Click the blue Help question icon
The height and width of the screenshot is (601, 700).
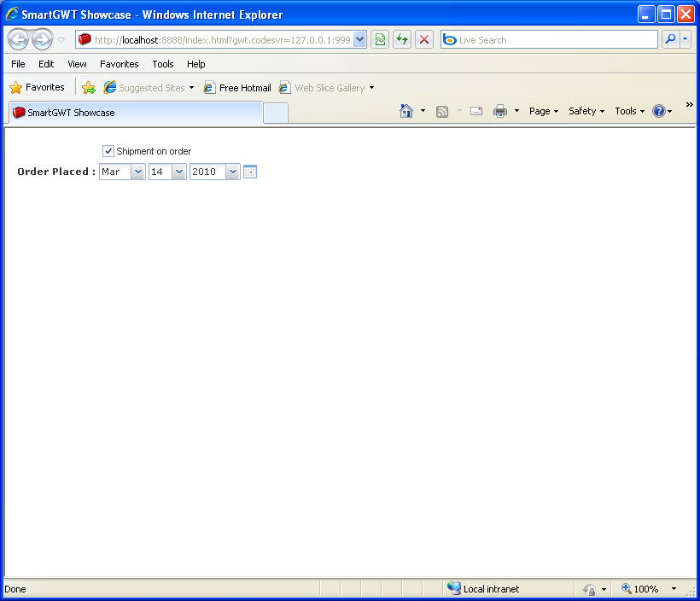point(659,111)
